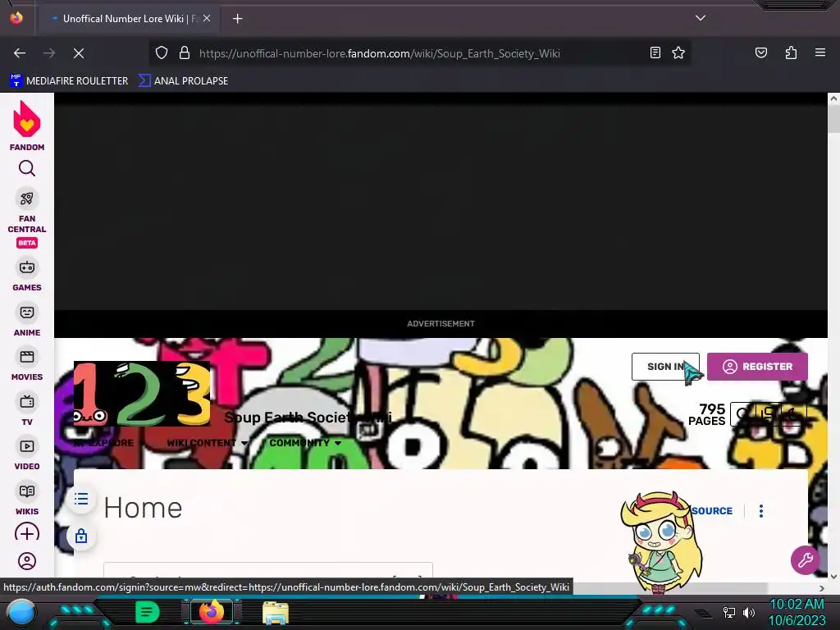This screenshot has width=840, height=630.
Task: Close the Unoffical Number Lore Wiki tab
Action: point(207,18)
